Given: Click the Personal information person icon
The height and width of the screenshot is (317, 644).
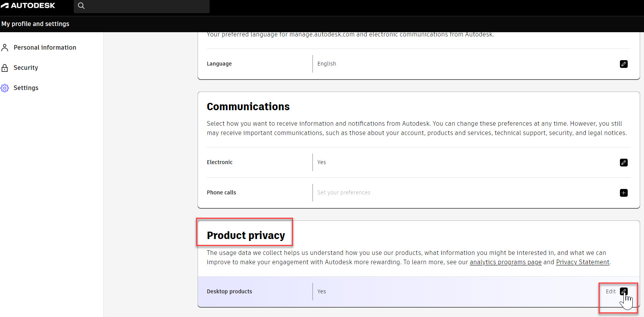Looking at the screenshot, I should 5,48.
